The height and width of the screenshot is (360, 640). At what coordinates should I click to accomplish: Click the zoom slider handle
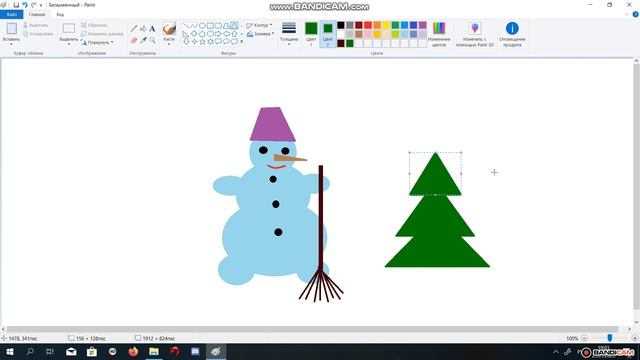(610, 338)
